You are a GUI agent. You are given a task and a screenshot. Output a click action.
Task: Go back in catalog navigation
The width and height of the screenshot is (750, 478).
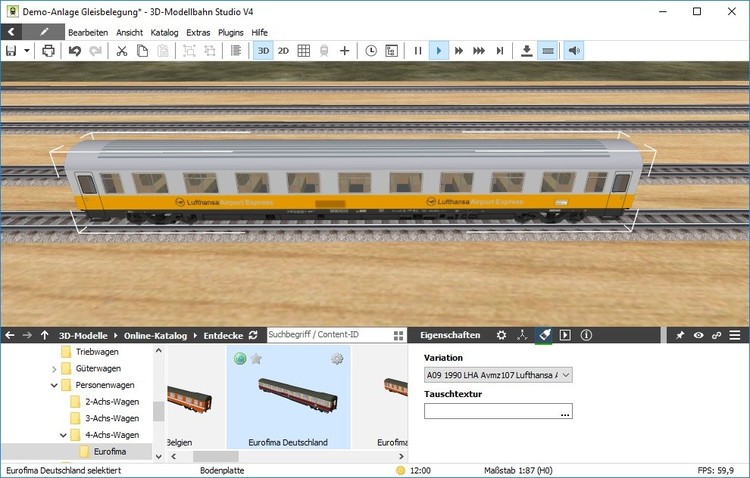point(10,335)
